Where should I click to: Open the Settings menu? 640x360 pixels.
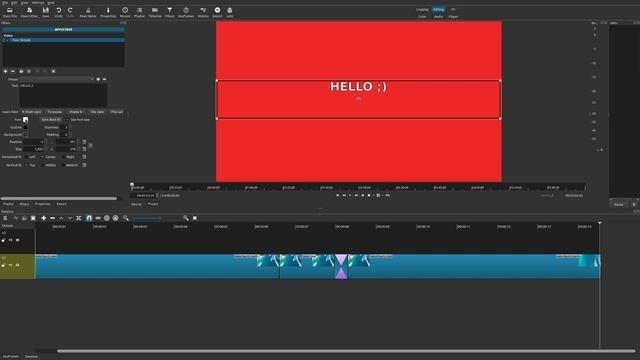[x=38, y=2]
